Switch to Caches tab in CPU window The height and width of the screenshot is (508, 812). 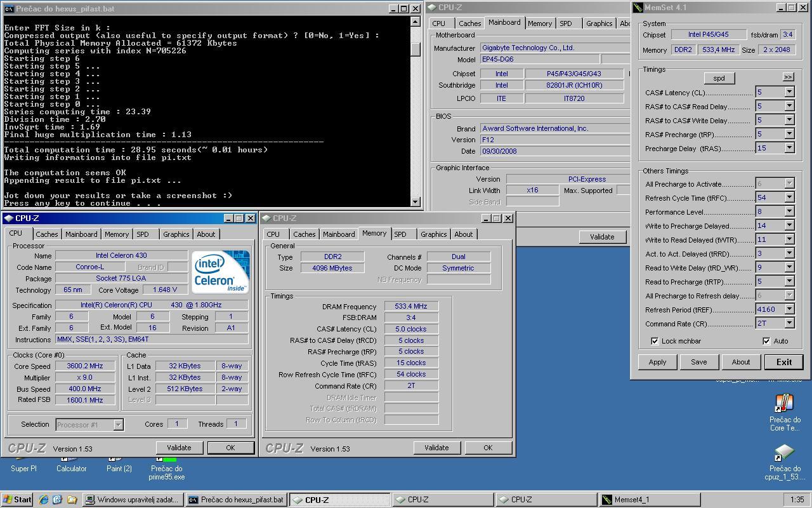46,234
